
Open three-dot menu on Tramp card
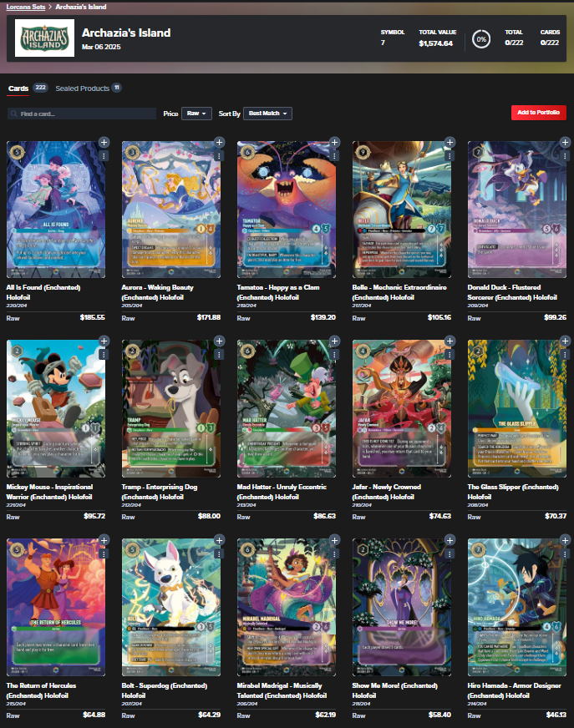(220, 355)
